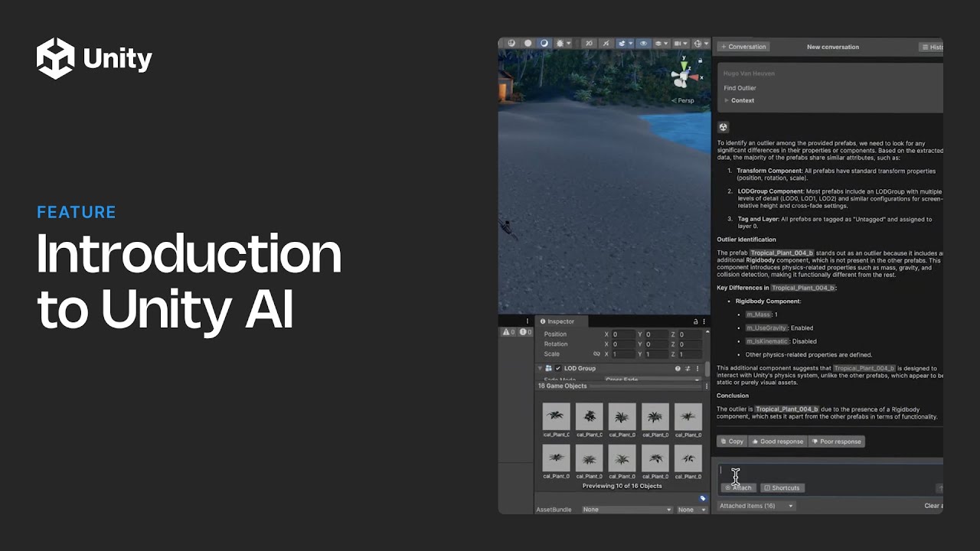Click the New conversation title
Screen dimensions: 980x551
[833, 47]
